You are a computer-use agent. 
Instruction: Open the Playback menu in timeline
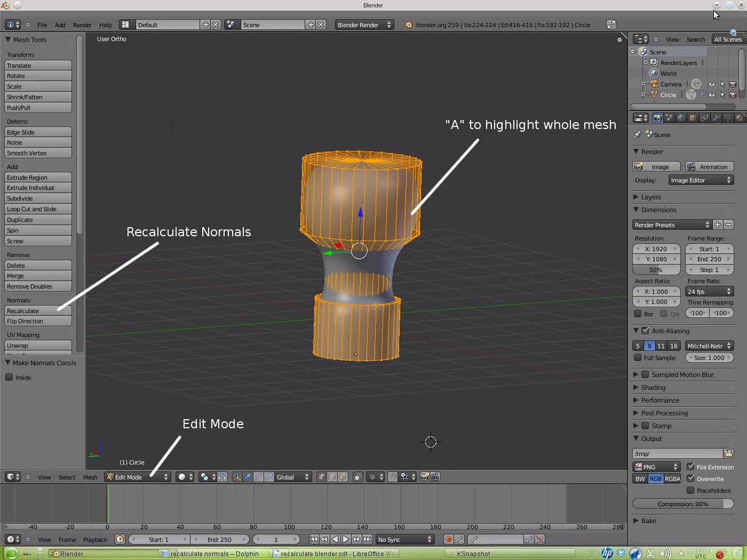(x=95, y=540)
